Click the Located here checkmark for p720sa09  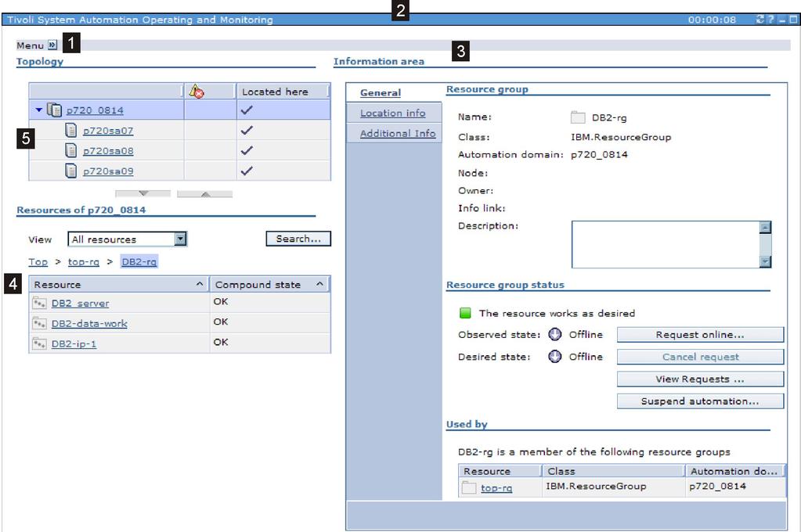coord(247,171)
